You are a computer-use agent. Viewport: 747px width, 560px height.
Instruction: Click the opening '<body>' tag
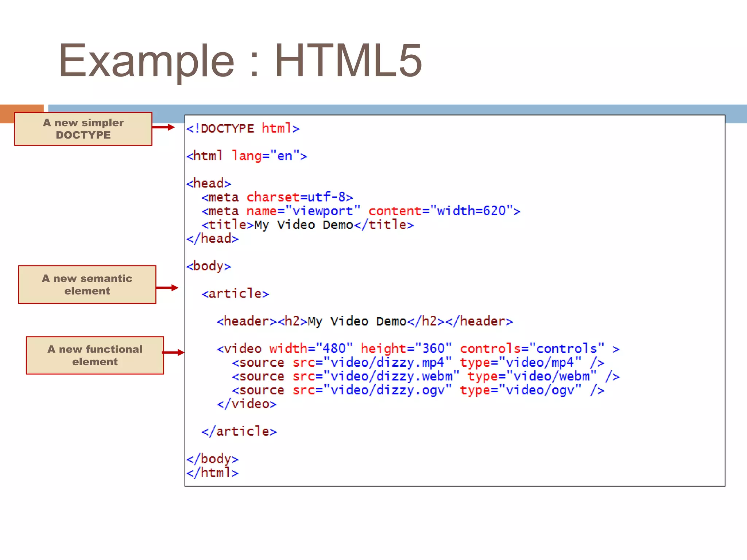(209, 266)
